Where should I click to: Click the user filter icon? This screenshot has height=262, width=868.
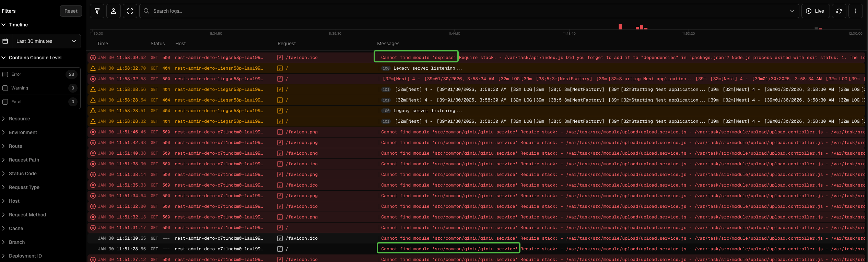click(x=114, y=11)
